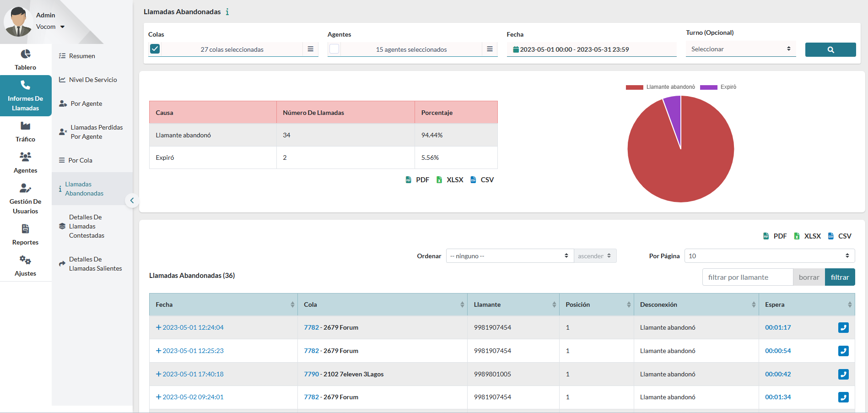Open the ascender sort direction dropdown

click(x=595, y=256)
